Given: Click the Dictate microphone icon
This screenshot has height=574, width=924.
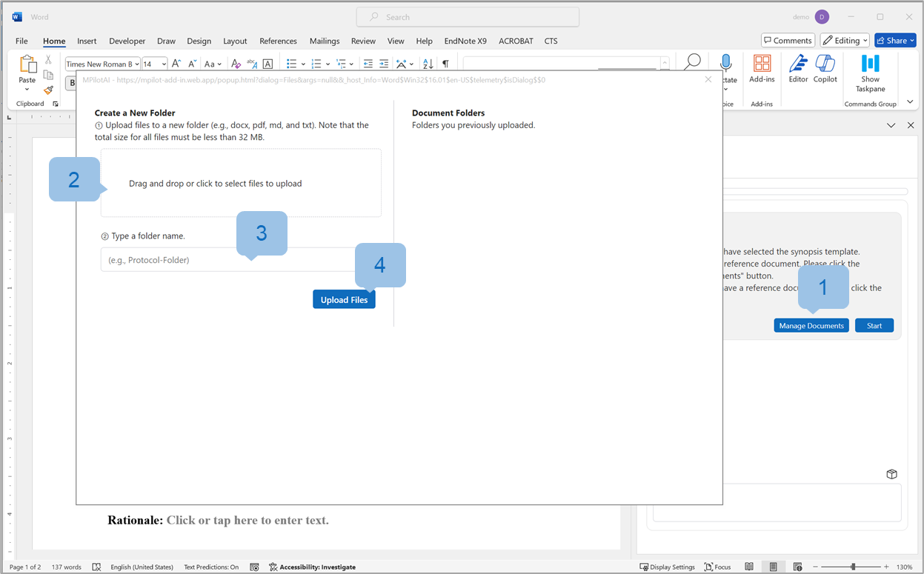Looking at the screenshot, I should point(727,62).
